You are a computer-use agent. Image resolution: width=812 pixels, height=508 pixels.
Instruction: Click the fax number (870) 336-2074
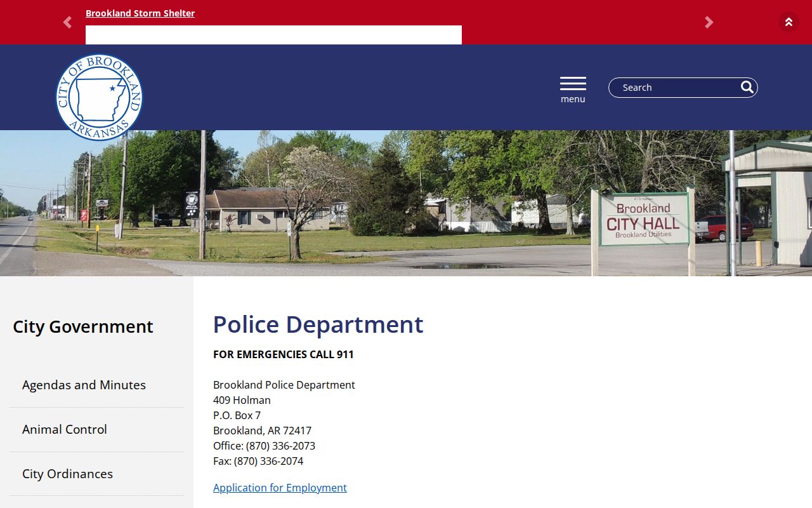pos(268,461)
